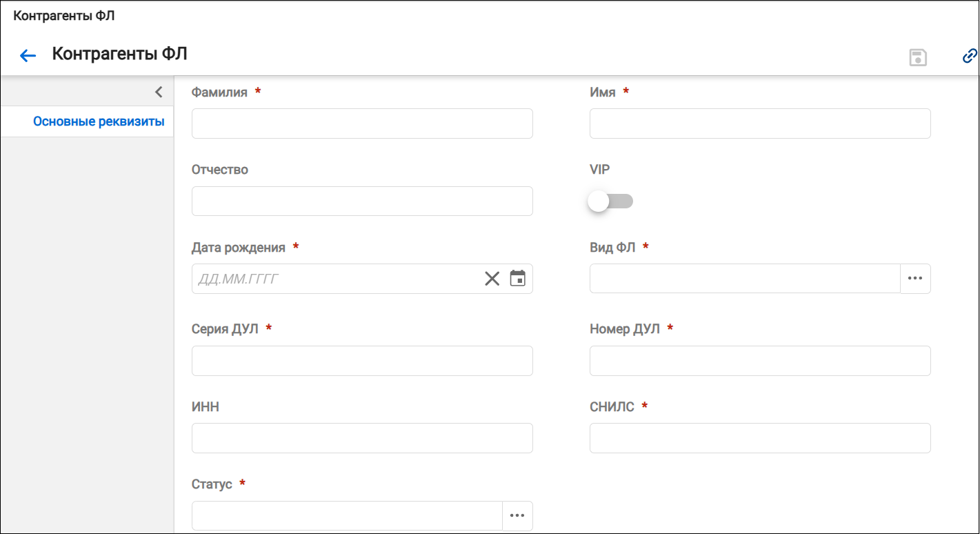Click the Контрагенты ФЛ breadcrumb title
The image size is (980, 534).
pos(64,17)
